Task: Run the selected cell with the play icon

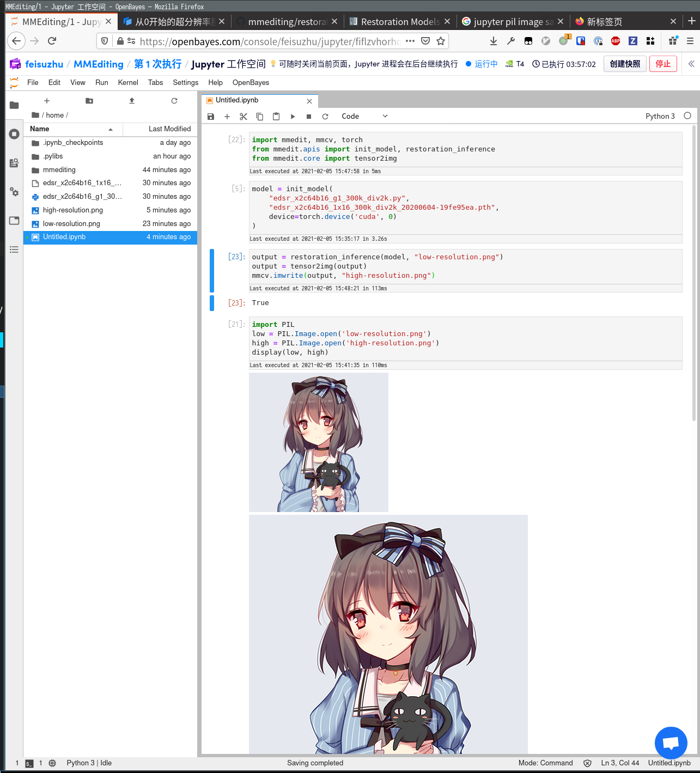Action: 293,117
